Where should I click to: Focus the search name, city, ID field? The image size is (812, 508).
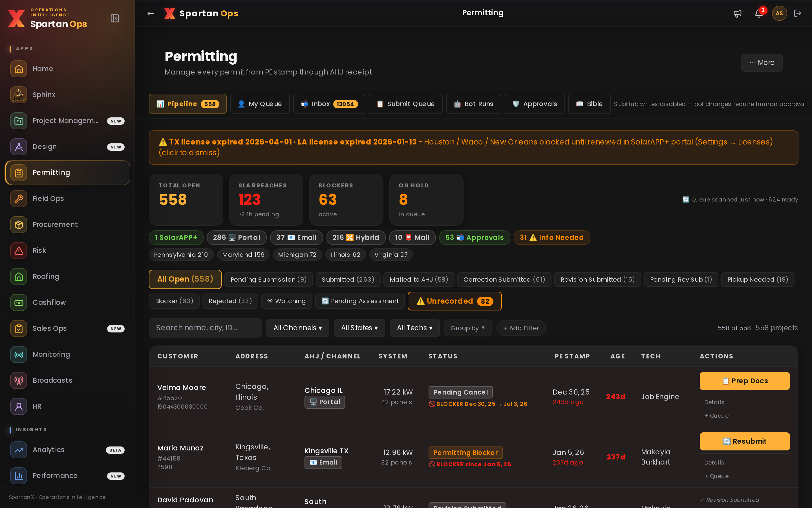(x=205, y=328)
